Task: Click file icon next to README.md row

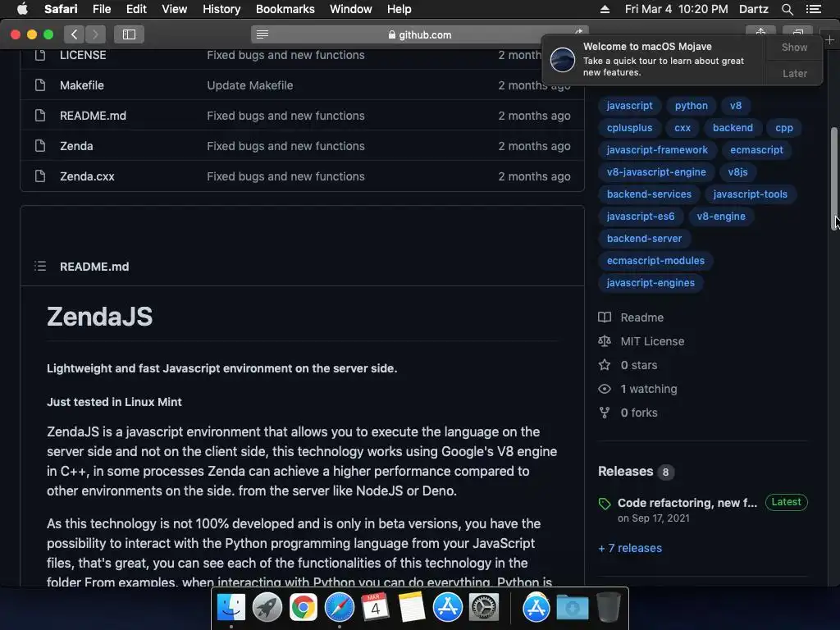Action: tap(40, 116)
